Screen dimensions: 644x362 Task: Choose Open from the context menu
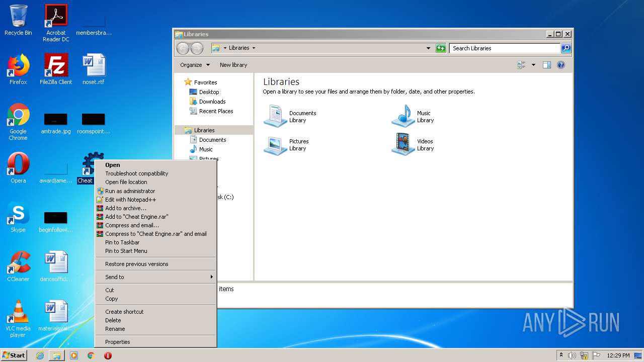156,165
